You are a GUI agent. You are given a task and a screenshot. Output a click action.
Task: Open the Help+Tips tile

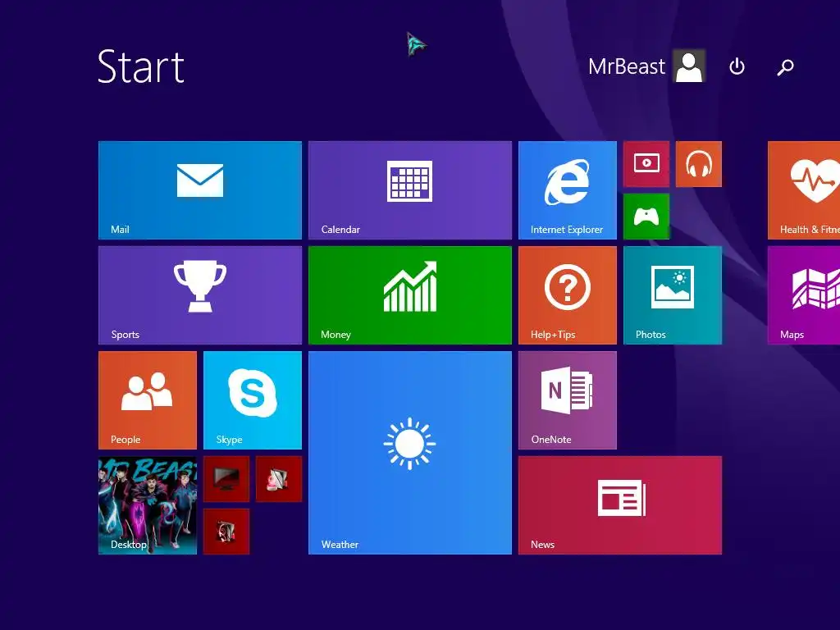point(568,295)
